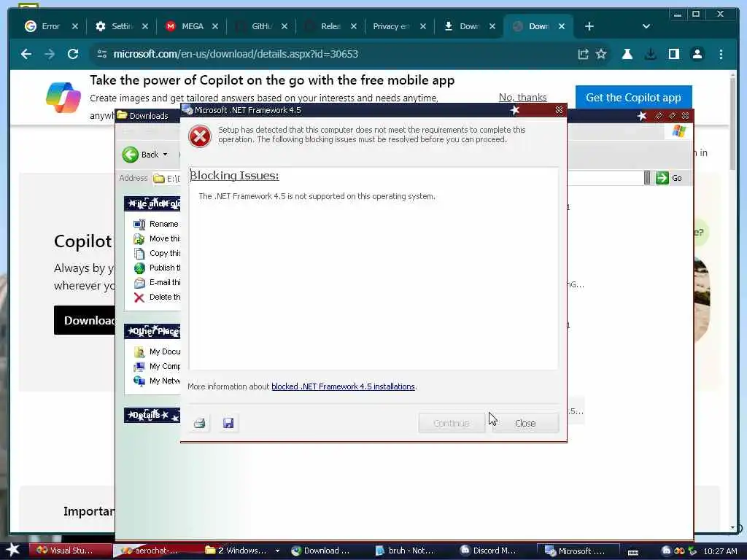Screen dimensions: 747x560
Task: Click the share page icon in address bar
Action: [x=583, y=54]
